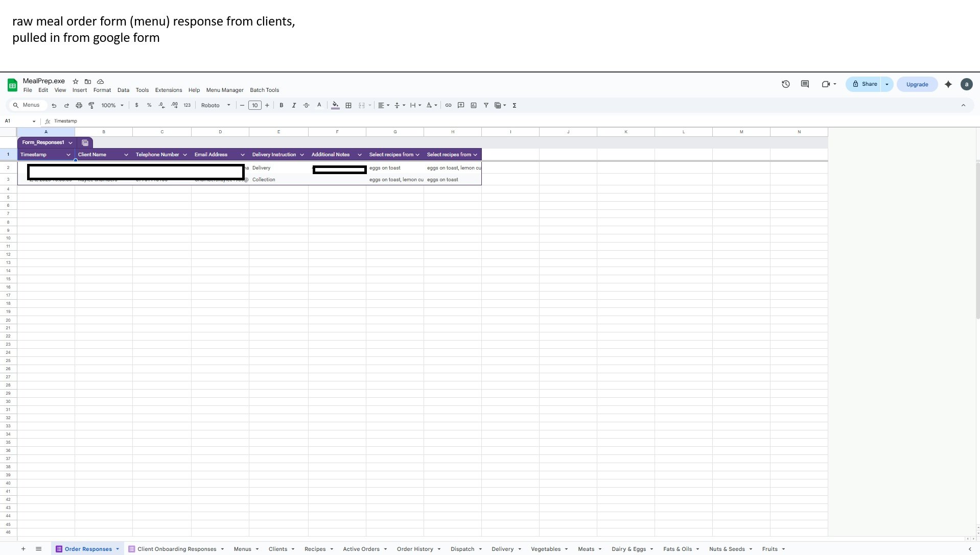Image resolution: width=980 pixels, height=555 pixels.
Task: Click the borders icon in toolbar
Action: click(x=348, y=105)
